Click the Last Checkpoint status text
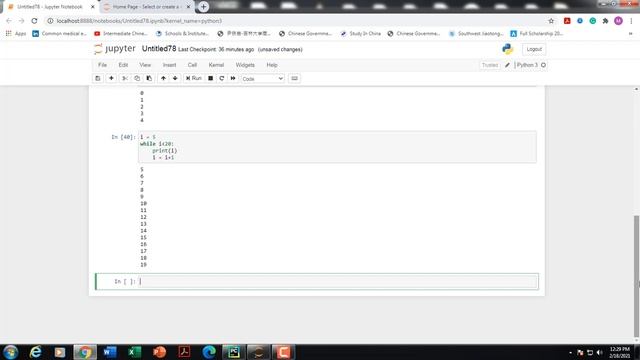 pyautogui.click(x=216, y=49)
